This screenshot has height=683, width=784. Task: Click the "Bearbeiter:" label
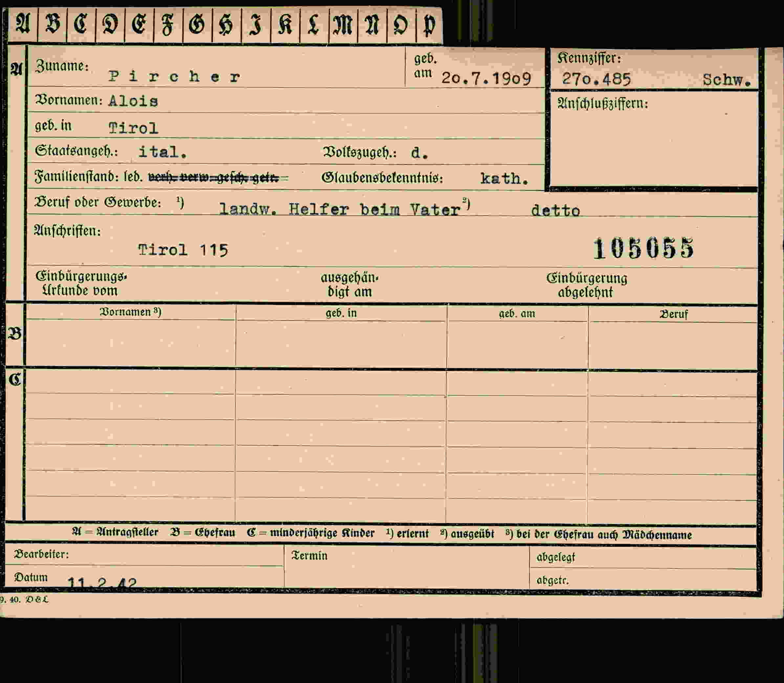[x=41, y=554]
